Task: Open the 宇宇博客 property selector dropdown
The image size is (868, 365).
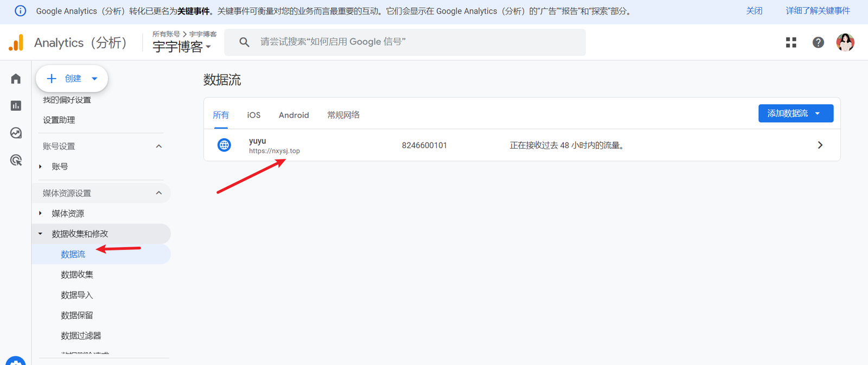Action: click(x=182, y=47)
